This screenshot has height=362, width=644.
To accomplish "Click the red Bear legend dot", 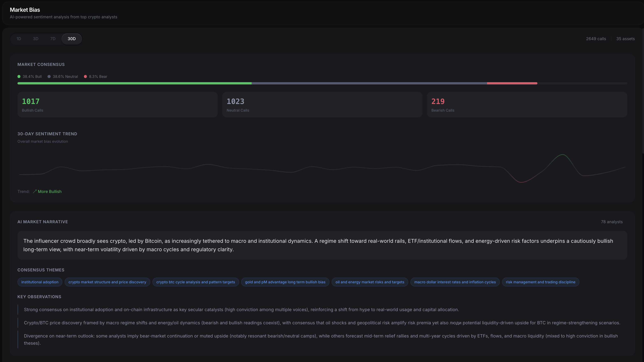I will click(86, 77).
